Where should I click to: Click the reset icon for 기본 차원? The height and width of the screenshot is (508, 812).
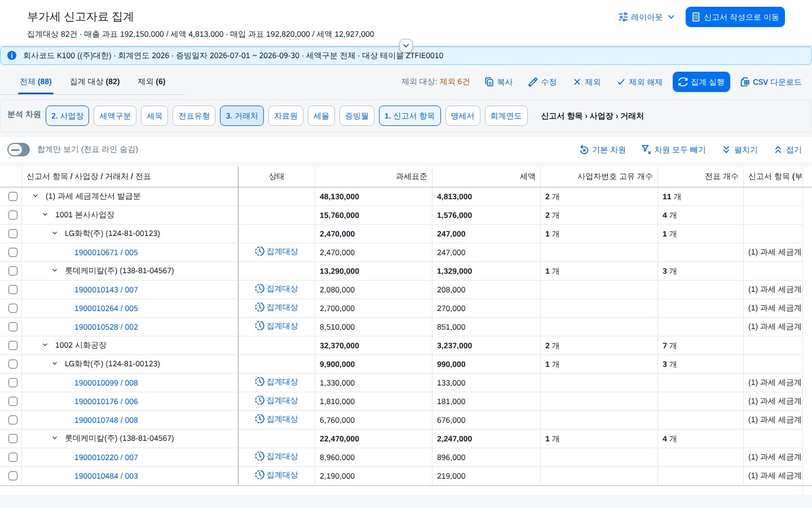(584, 150)
